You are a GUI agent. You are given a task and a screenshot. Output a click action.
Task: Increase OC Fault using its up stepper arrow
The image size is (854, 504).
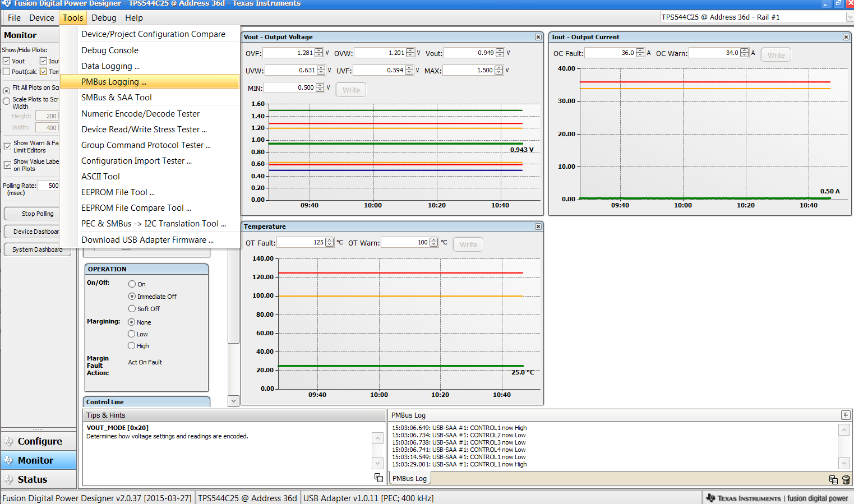pos(640,50)
